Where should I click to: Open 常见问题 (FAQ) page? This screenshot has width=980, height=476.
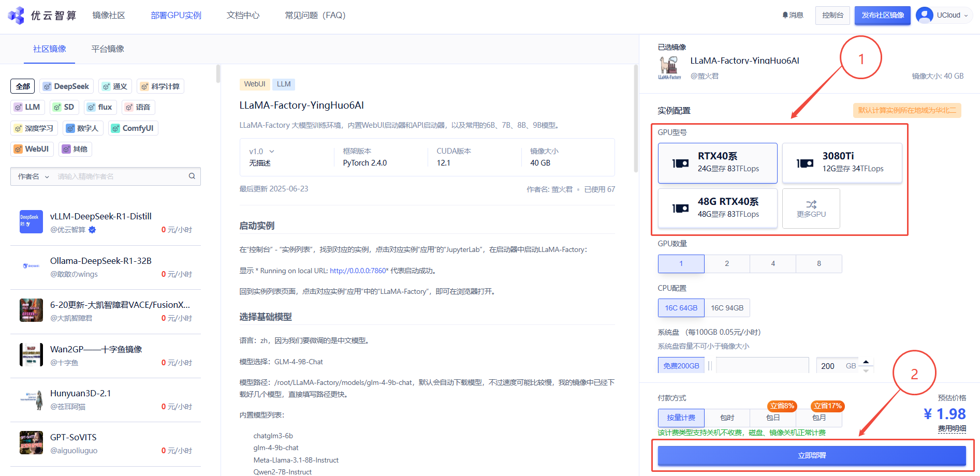315,16
